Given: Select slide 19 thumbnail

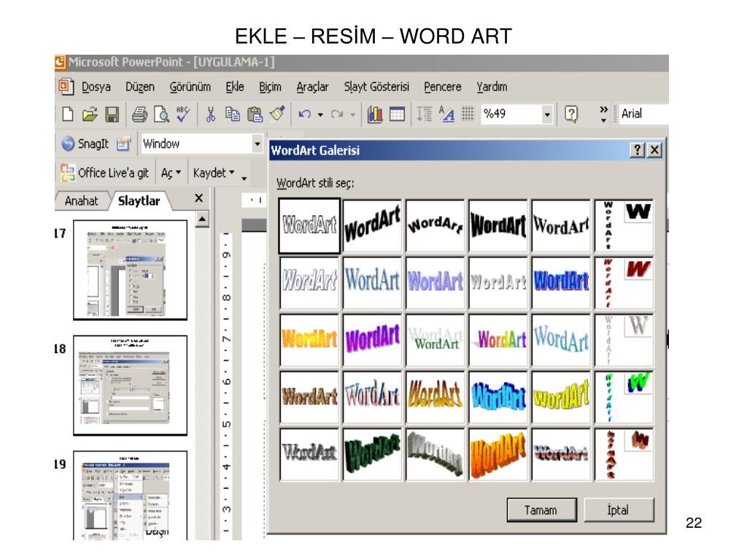Looking at the screenshot, I should [130, 495].
